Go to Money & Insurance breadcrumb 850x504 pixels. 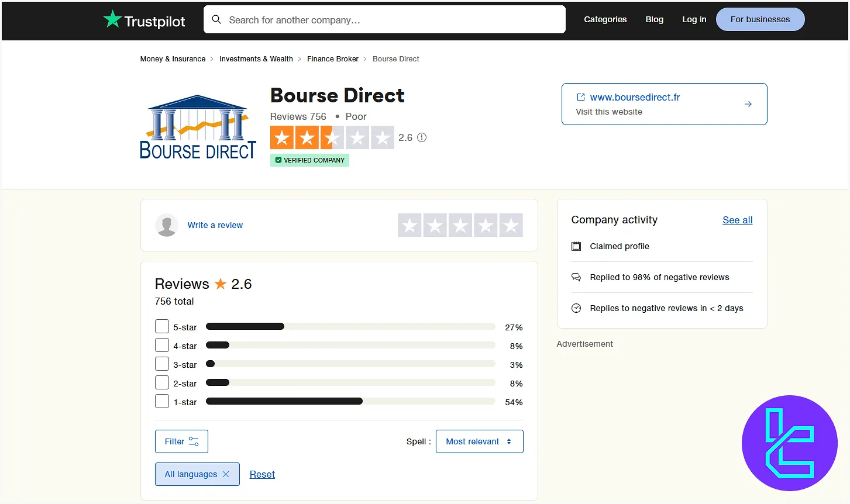[173, 59]
